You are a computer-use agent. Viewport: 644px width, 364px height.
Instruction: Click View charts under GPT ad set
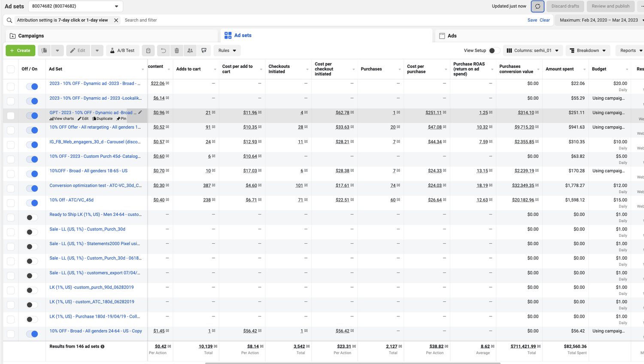coord(62,119)
